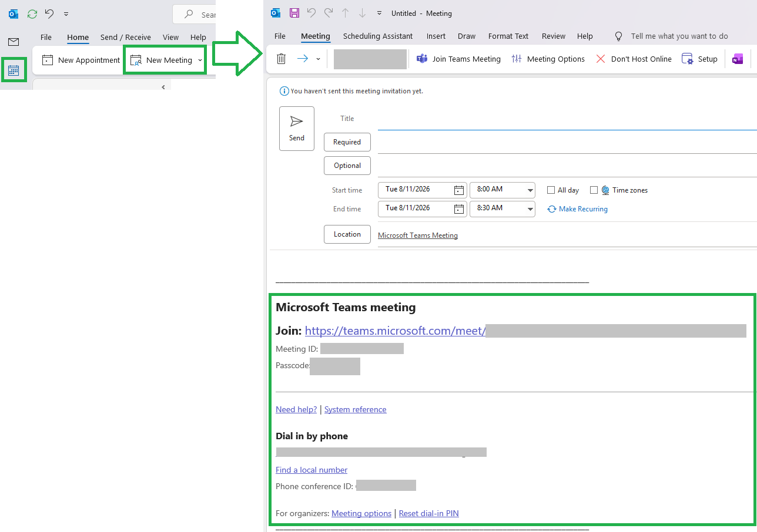Screen dimensions: 757x532
Task: Click the Optional attendees button
Action: pos(347,166)
